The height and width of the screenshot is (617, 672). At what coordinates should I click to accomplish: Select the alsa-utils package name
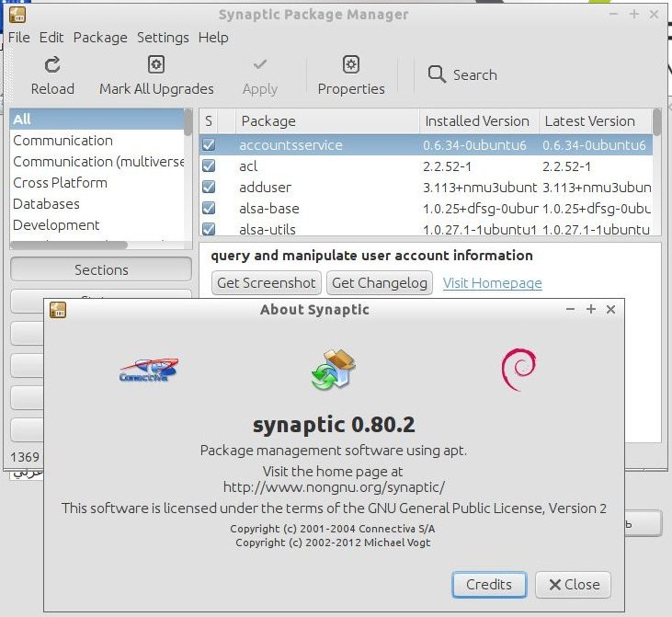[x=268, y=229]
